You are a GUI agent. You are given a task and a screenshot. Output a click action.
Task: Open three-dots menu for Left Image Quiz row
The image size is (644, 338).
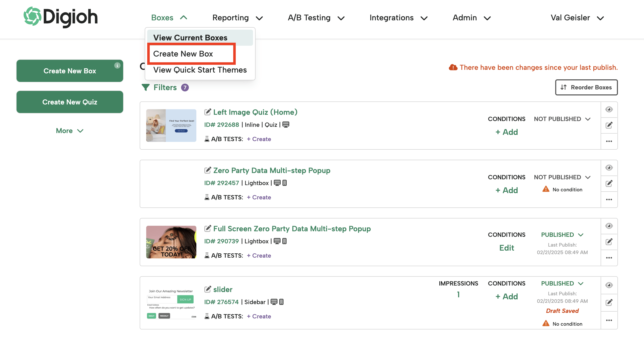609,141
